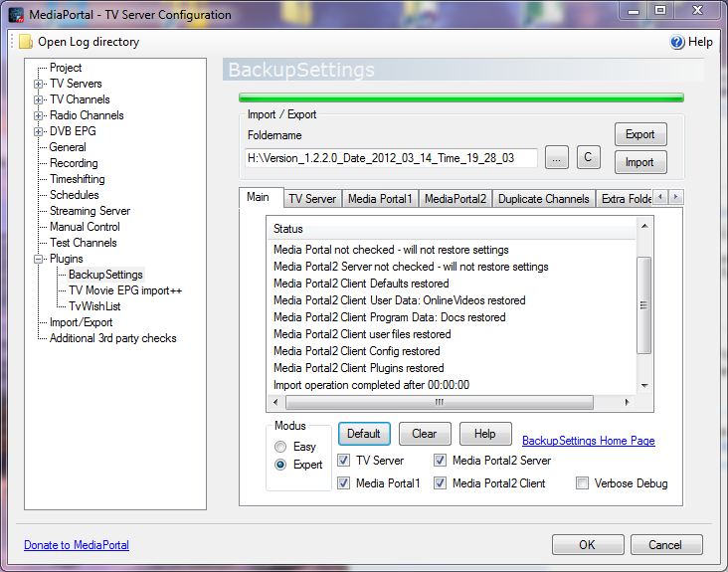728x572 pixels.
Task: Expand the TV Channels tree node
Action: [x=38, y=99]
